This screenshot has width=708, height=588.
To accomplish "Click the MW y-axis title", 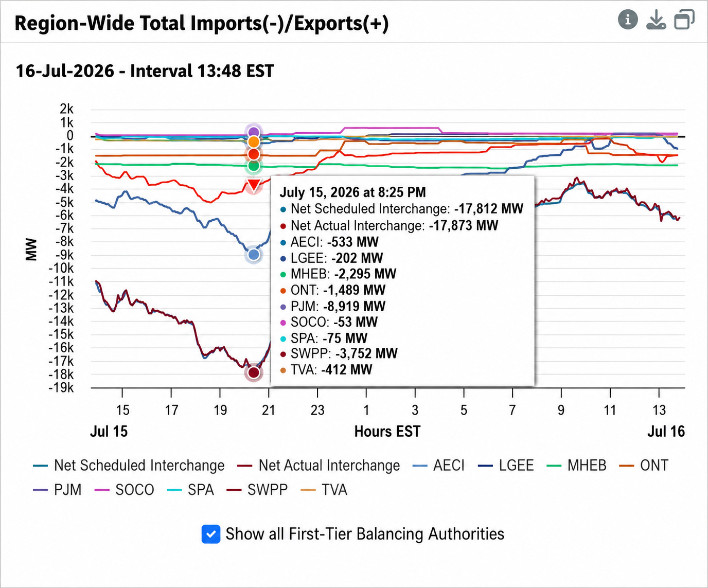I will tap(31, 249).
